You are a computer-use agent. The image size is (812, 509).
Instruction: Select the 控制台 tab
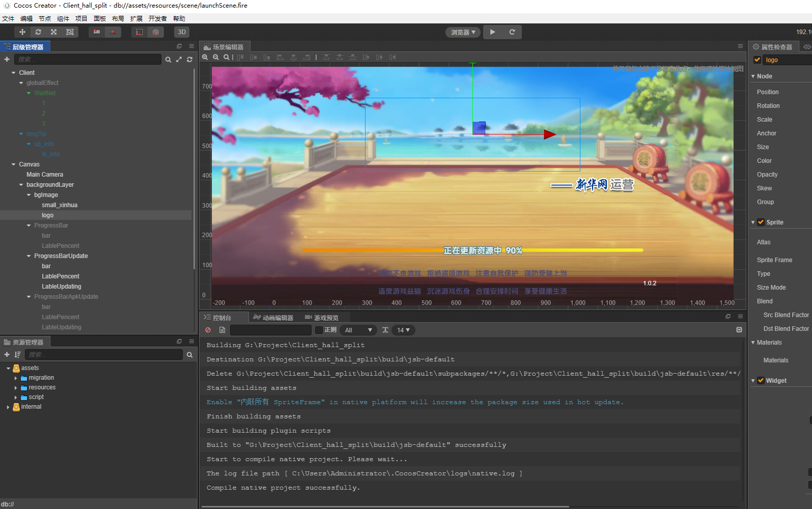(217, 318)
